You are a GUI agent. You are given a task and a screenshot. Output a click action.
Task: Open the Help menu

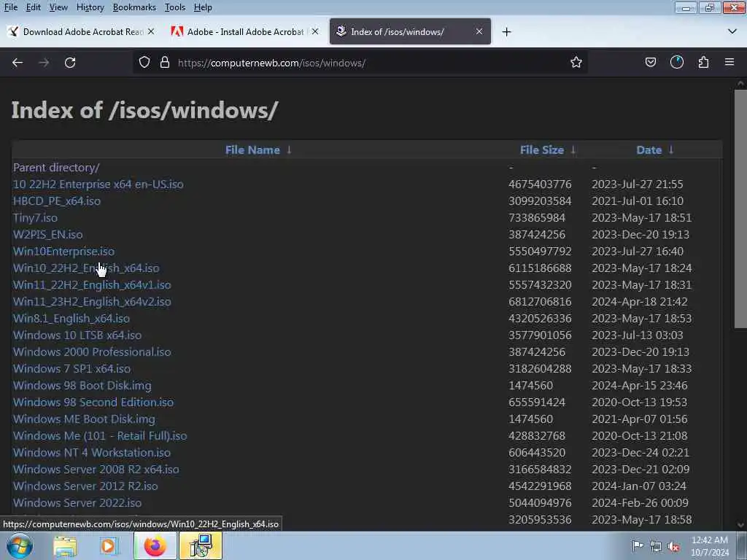point(203,7)
